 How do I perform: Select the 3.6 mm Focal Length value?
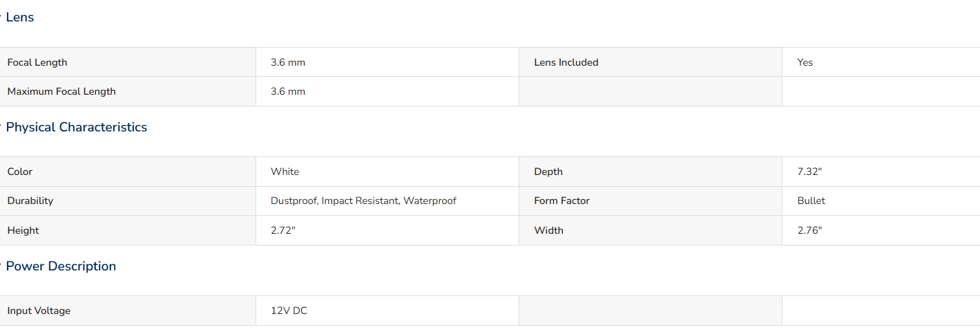coord(288,62)
